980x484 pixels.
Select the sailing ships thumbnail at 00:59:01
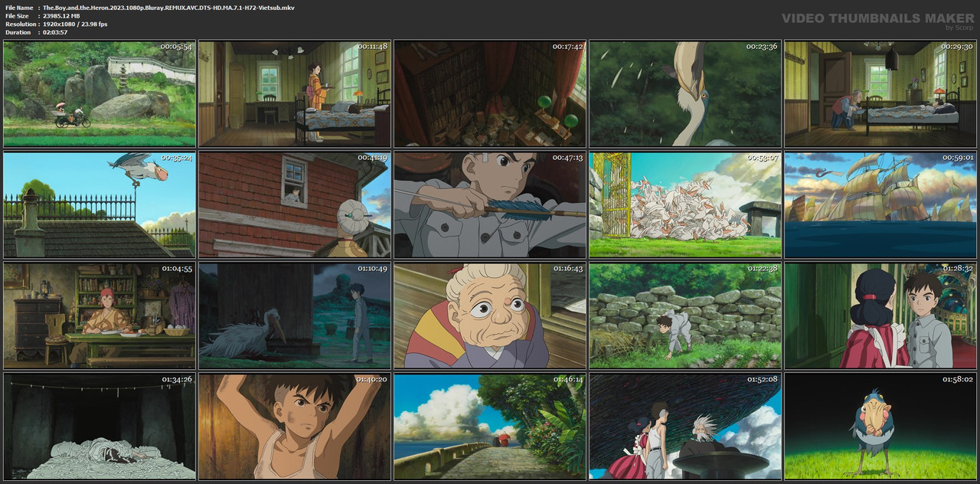[x=880, y=204]
